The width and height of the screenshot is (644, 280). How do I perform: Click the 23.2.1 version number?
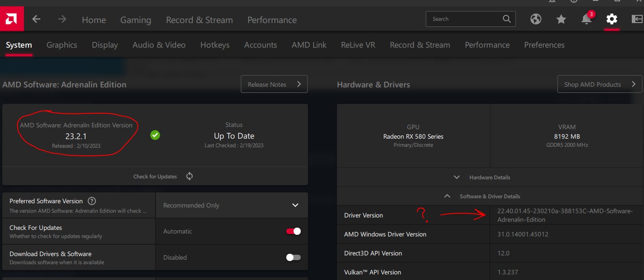click(x=76, y=136)
